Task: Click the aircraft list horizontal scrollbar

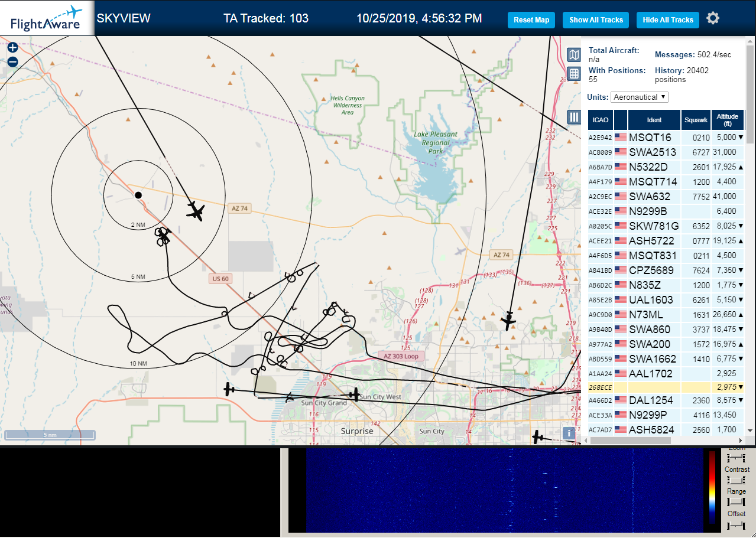Action: click(x=630, y=441)
